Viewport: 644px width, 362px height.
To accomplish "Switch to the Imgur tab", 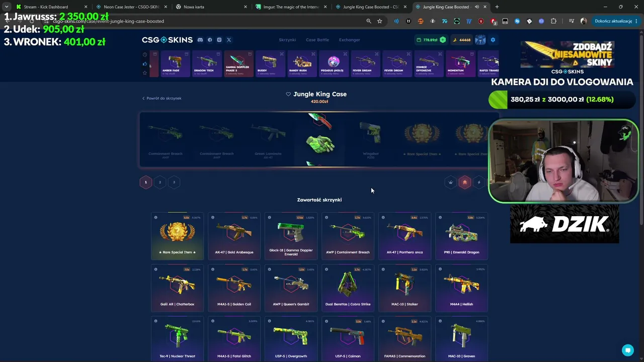I will [290, 7].
